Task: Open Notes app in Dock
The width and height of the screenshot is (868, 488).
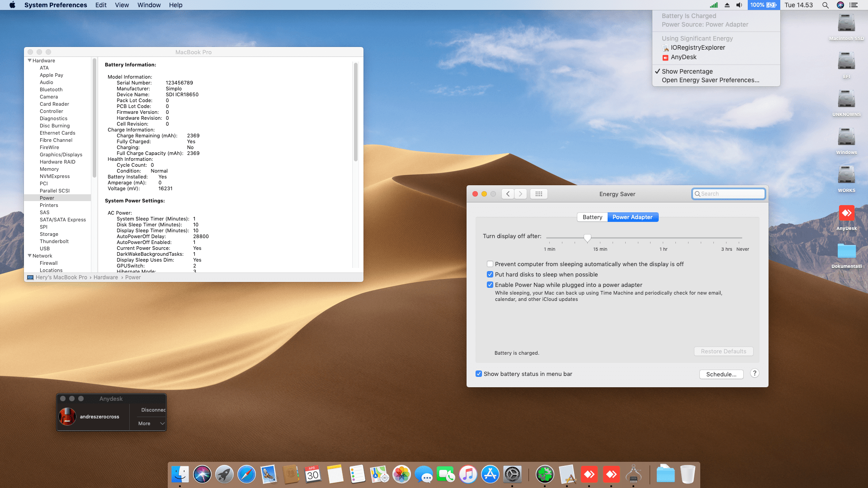Action: (x=335, y=474)
